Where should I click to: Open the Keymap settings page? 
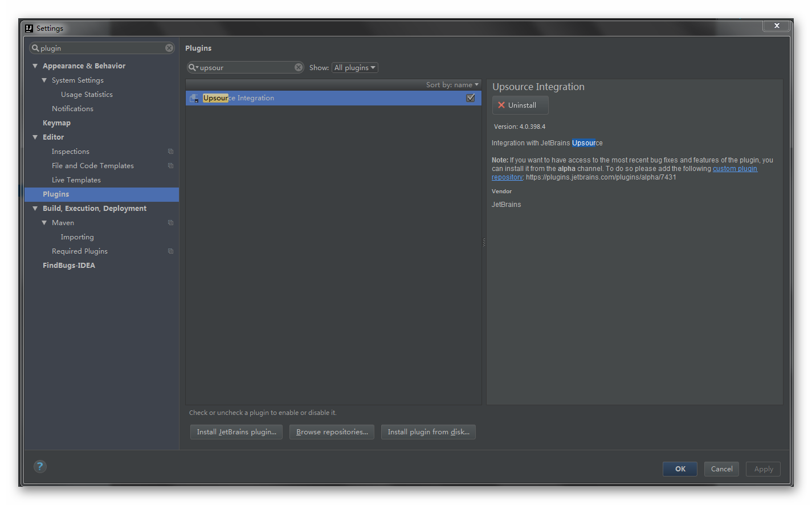tap(56, 123)
